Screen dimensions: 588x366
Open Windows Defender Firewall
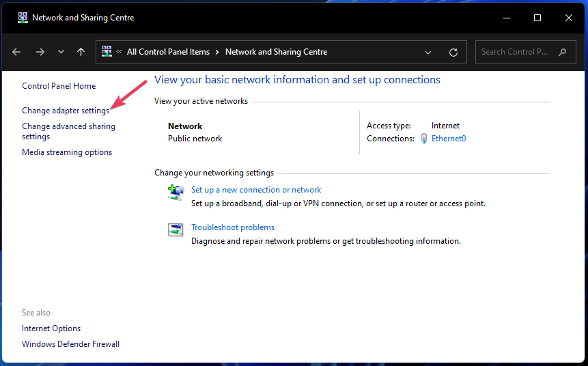click(x=70, y=344)
